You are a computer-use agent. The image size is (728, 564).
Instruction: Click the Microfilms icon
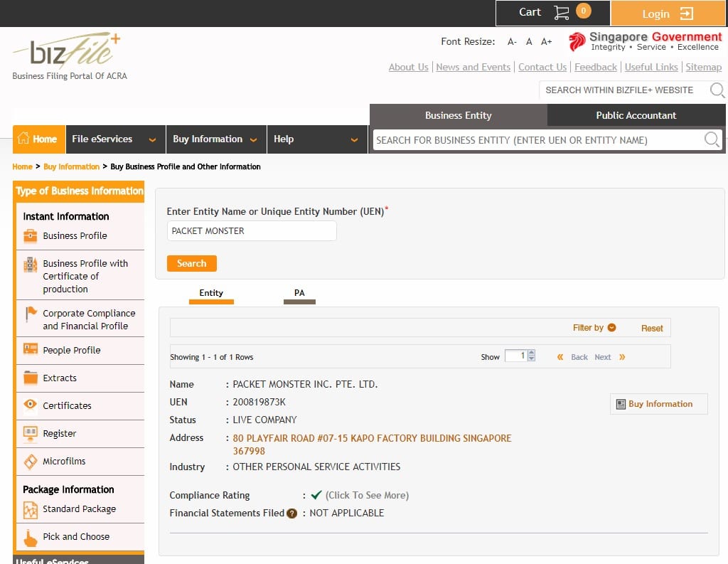coord(31,461)
